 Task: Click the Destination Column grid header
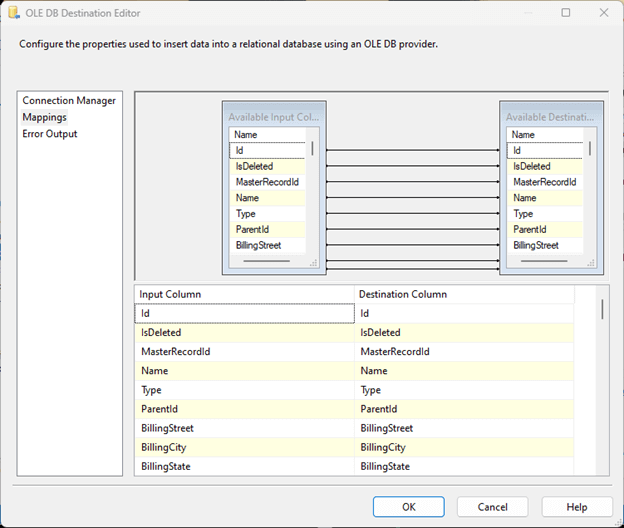click(x=464, y=294)
